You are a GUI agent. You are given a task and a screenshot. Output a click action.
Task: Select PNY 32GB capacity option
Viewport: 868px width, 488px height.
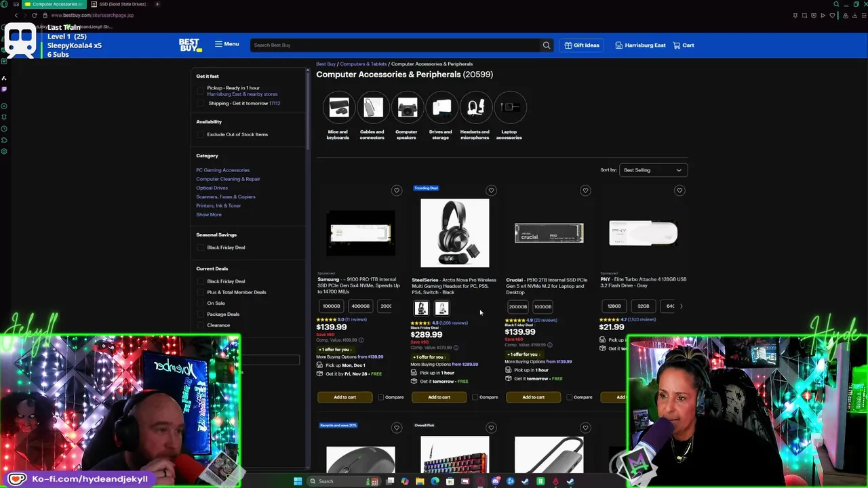coord(643,306)
